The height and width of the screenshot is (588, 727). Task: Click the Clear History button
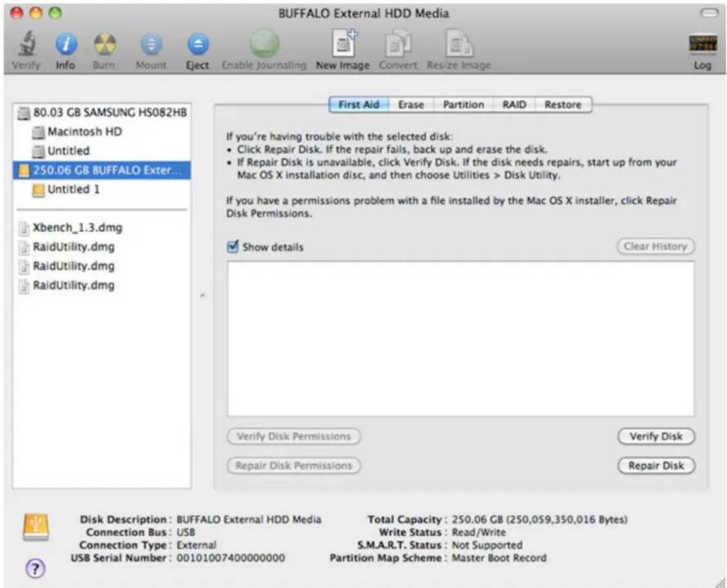click(x=655, y=246)
